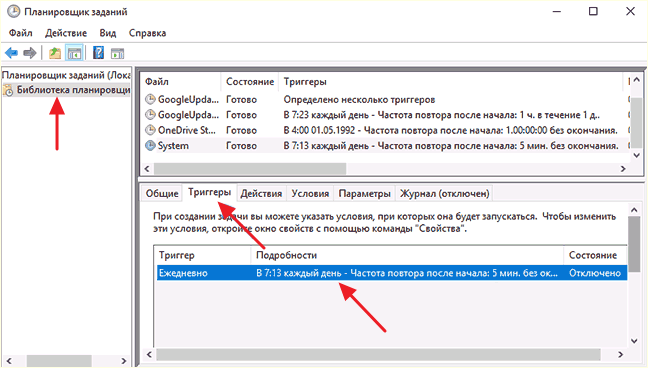
Task: Click the Отключено status cell
Action: click(595, 273)
